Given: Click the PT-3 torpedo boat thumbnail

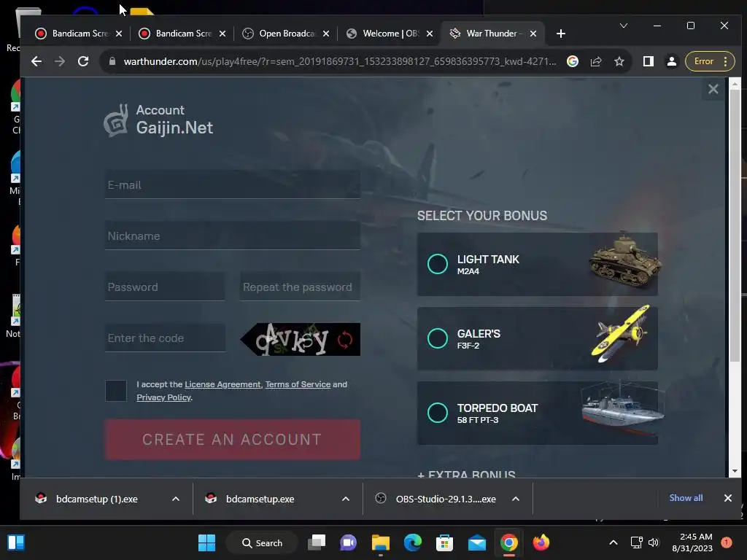Looking at the screenshot, I should tap(623, 410).
